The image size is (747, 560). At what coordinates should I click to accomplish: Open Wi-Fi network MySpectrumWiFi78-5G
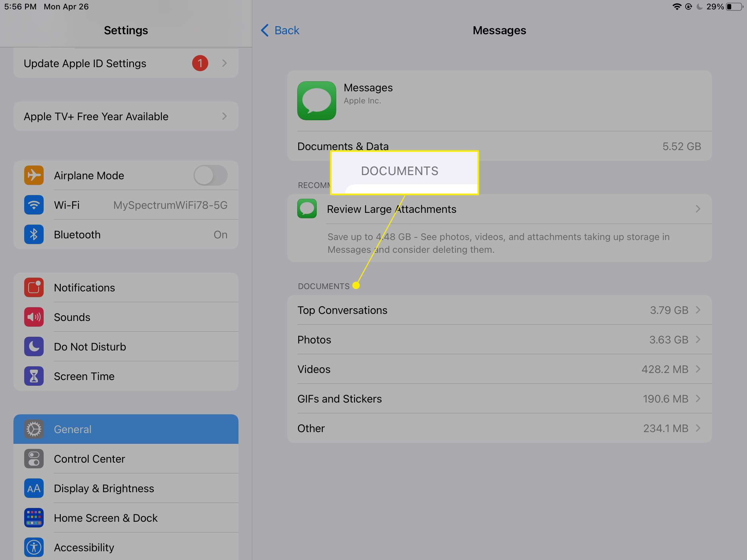click(126, 205)
